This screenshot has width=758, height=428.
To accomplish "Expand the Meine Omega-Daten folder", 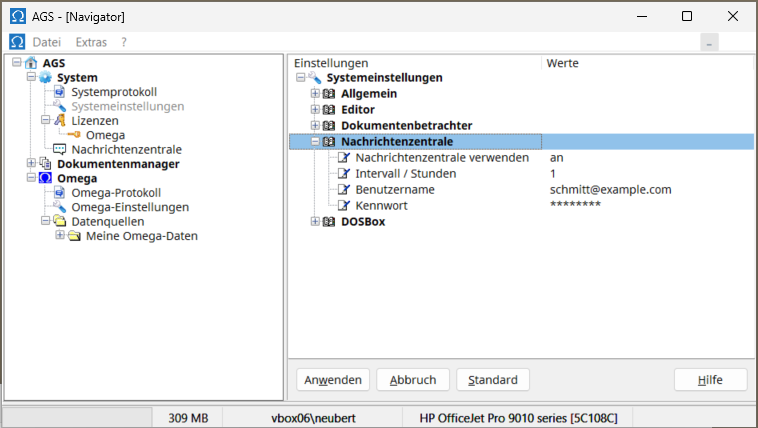I will click(x=60, y=236).
